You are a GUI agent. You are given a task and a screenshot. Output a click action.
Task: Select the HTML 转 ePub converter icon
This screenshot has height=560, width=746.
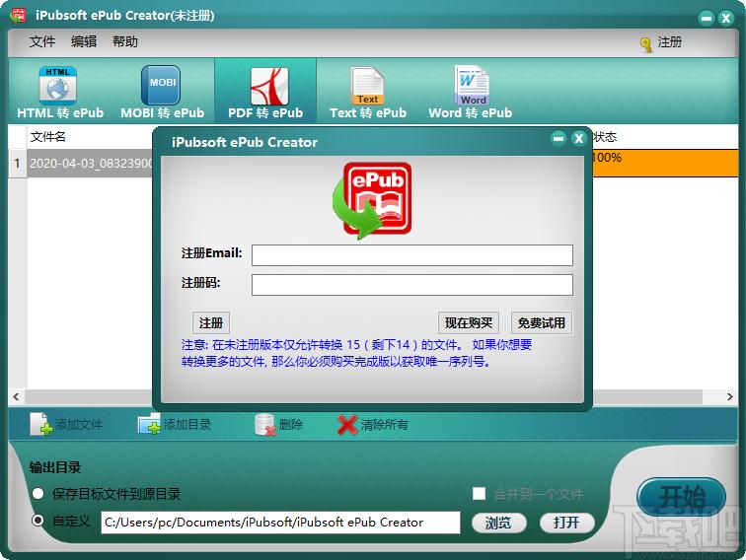point(58,86)
